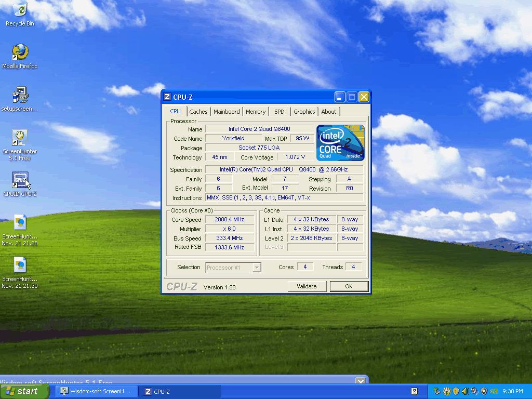Open the Processor #1 selection dropdown
The height and width of the screenshot is (399, 532).
233,268
